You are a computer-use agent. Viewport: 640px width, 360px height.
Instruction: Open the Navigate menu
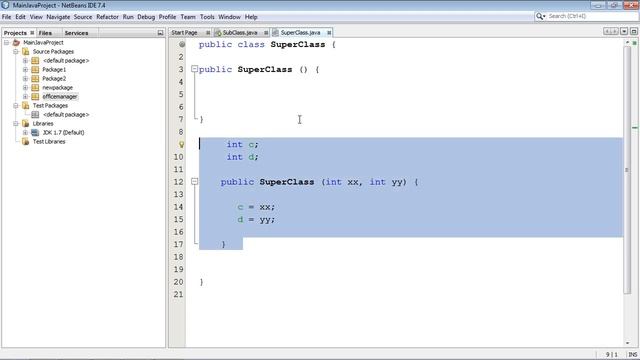click(58, 17)
